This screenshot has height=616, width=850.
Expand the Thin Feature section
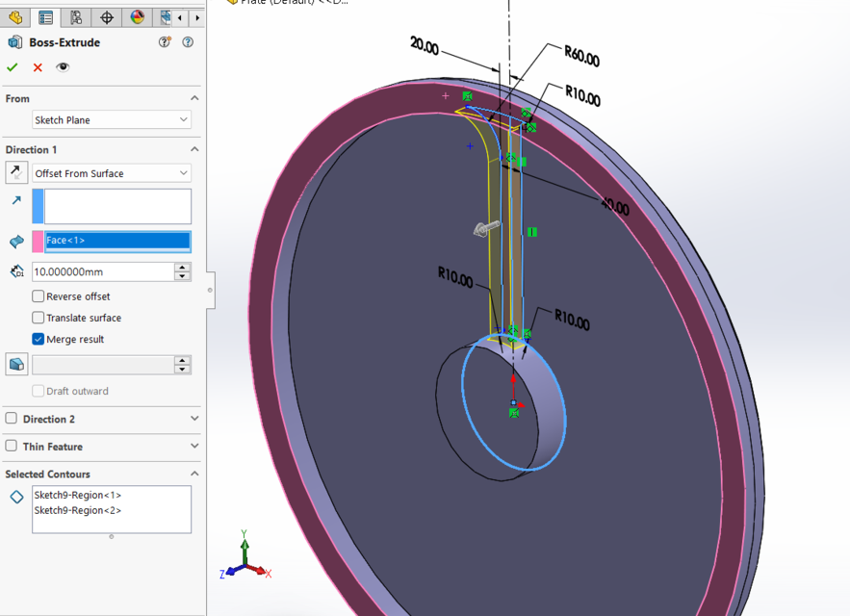[194, 447]
